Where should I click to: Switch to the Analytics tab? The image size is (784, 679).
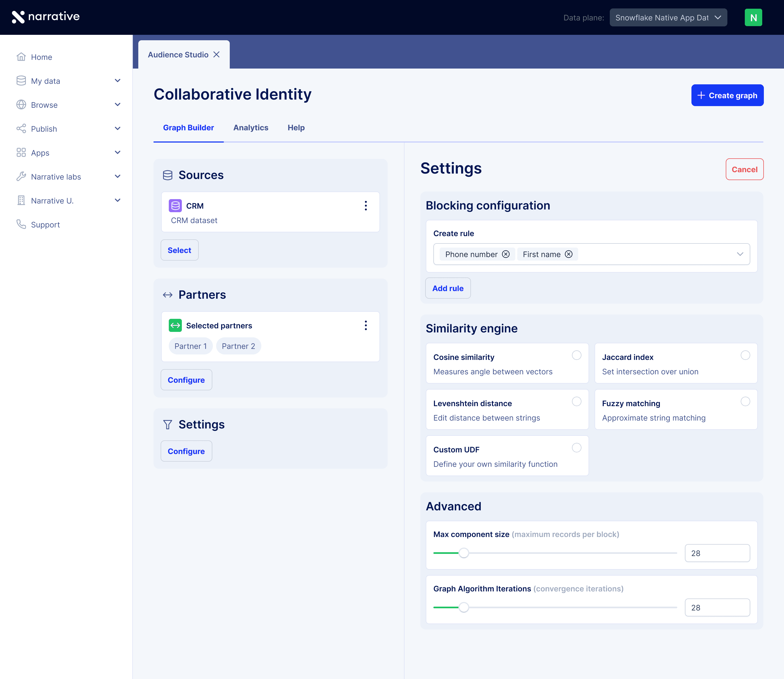click(251, 128)
